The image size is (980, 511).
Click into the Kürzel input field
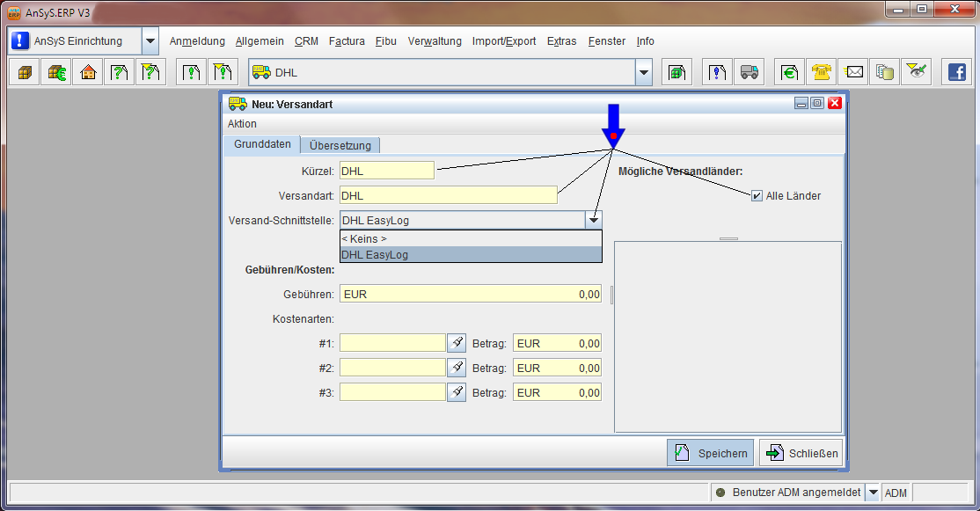pos(387,171)
